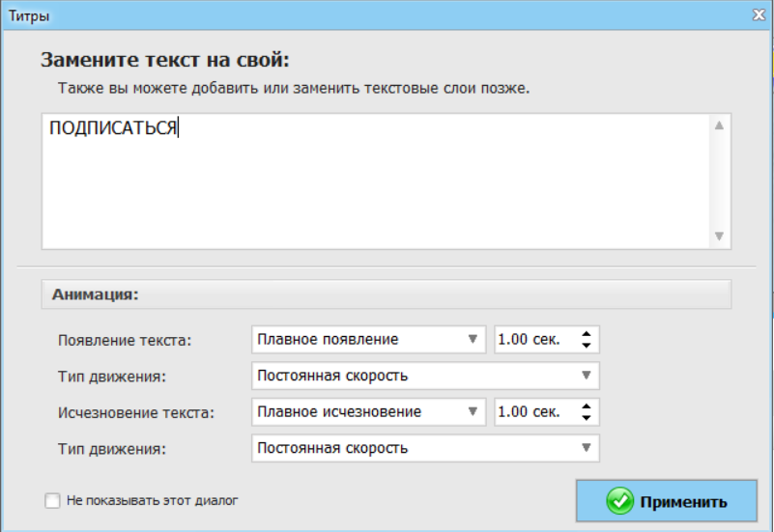Viewport: 774px width, 532px height.
Task: Open the 'Плавное появление' dropdown
Action: (x=369, y=339)
